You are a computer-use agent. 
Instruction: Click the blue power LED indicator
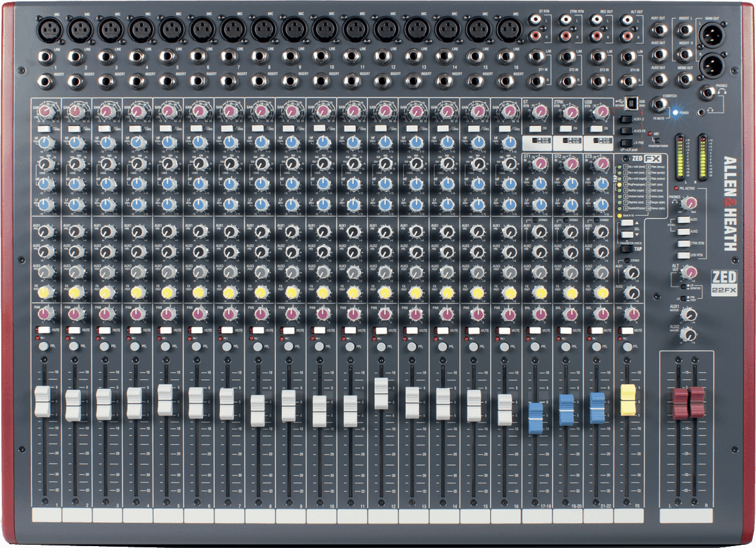tap(675, 112)
